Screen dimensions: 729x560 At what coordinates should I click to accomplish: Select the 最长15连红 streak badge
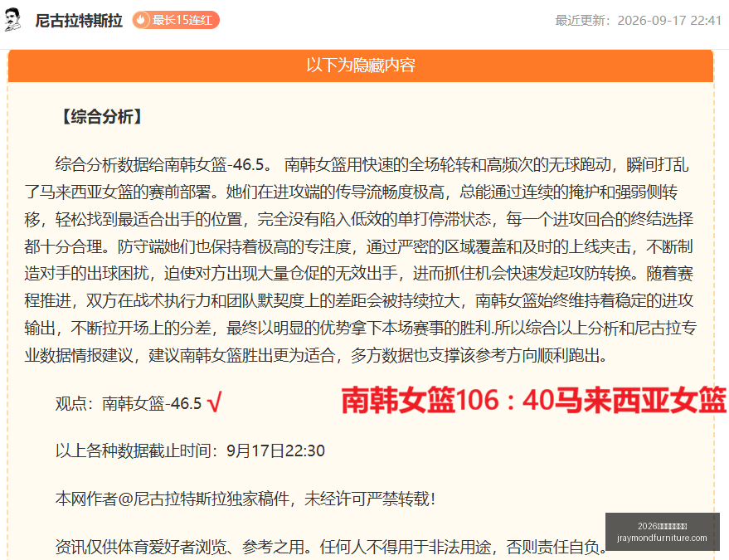176,20
